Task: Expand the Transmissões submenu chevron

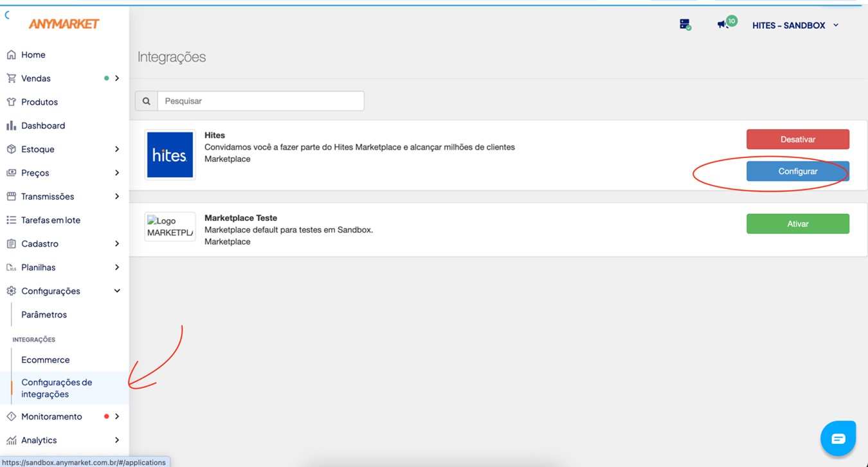Action: tap(117, 197)
